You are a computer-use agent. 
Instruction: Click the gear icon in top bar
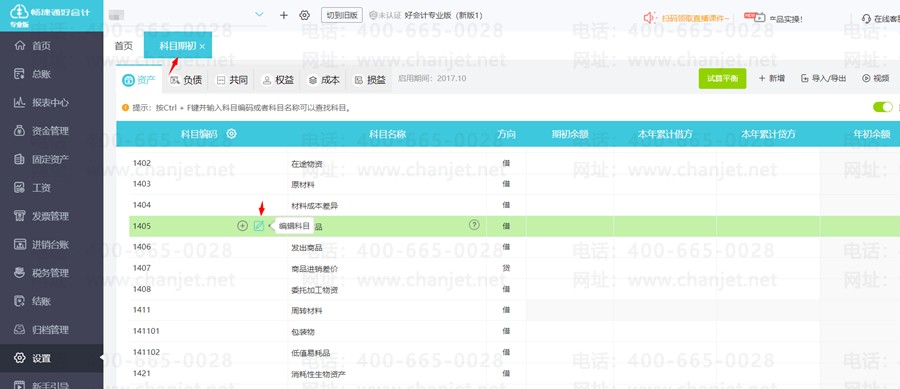coord(305,15)
